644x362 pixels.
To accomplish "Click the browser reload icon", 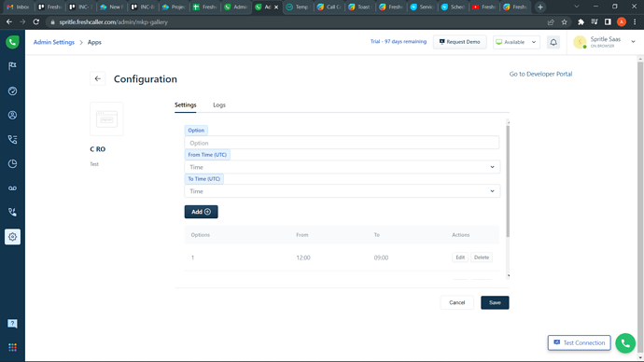I will click(36, 22).
